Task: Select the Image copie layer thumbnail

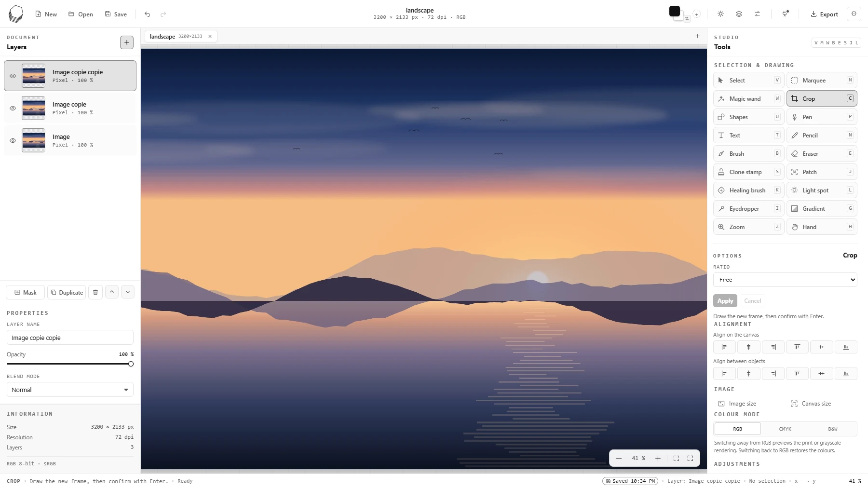Action: tap(34, 108)
